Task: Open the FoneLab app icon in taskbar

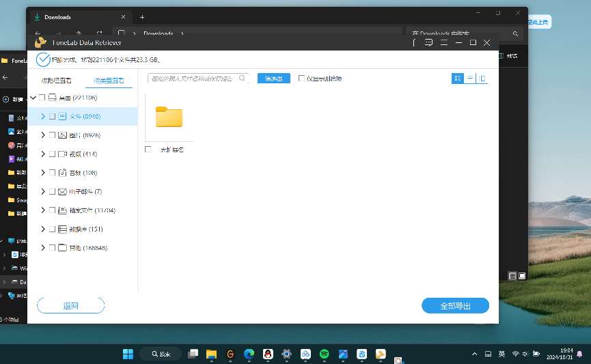Action: tap(381, 354)
